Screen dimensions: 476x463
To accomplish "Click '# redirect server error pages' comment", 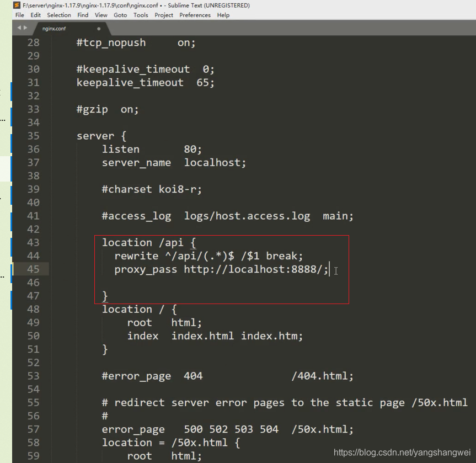I will [x=193, y=403].
